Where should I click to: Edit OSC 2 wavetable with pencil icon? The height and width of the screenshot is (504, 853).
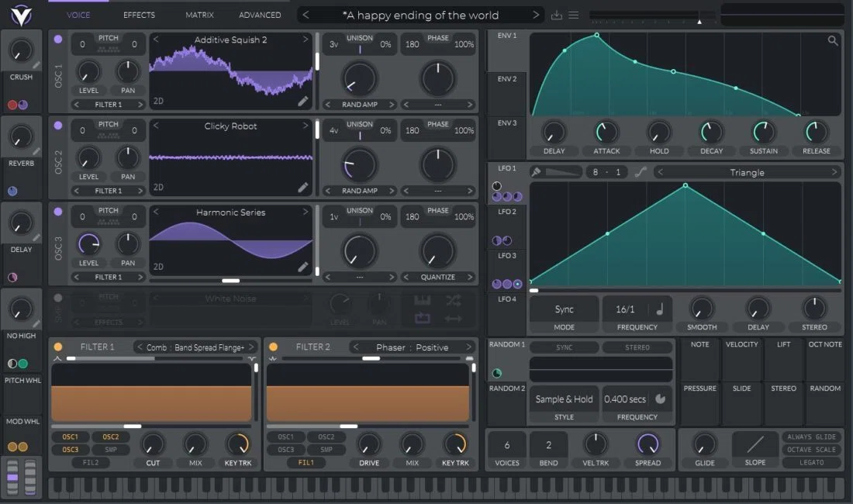(303, 188)
